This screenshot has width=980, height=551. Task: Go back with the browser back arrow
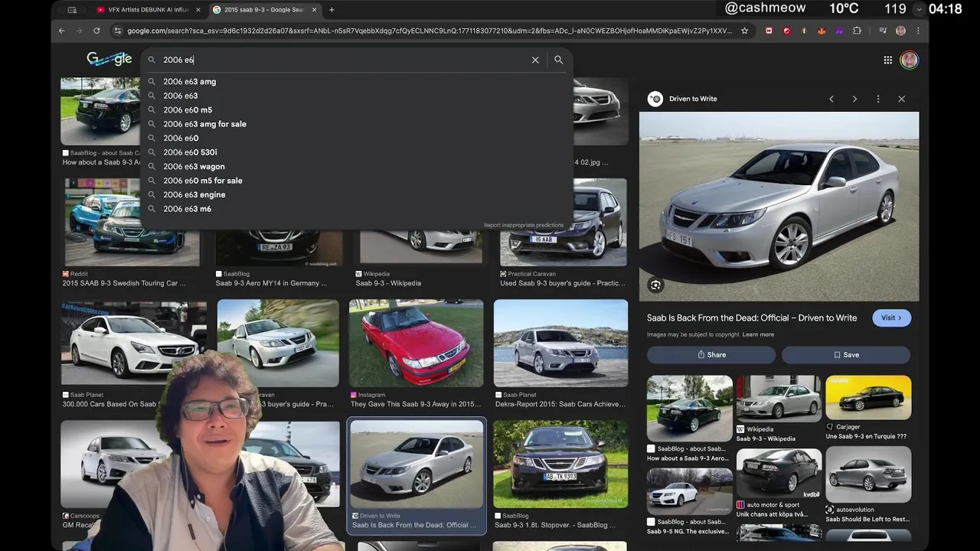pyautogui.click(x=62, y=31)
